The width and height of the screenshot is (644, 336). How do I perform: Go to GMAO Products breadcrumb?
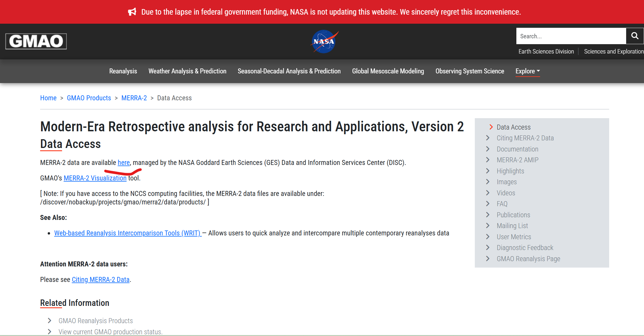click(x=89, y=98)
